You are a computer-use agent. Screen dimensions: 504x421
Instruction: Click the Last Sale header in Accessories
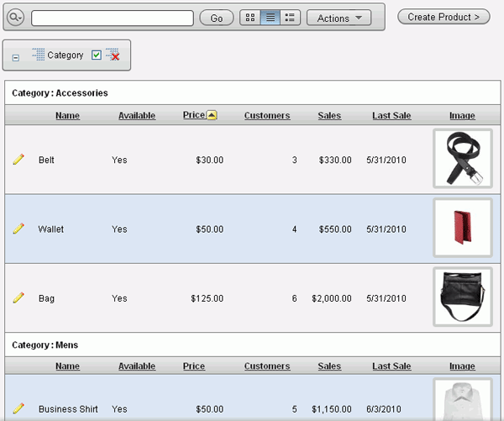point(391,115)
